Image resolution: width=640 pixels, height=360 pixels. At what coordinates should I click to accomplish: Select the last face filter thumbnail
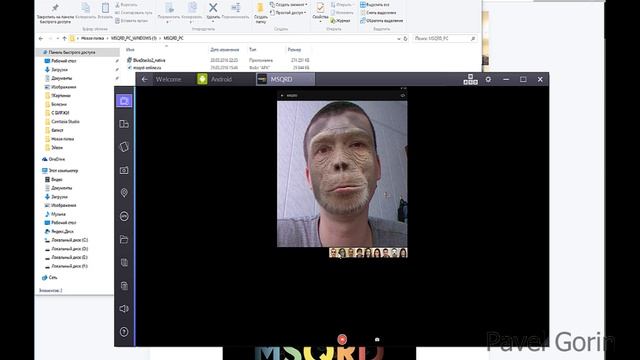point(403,253)
